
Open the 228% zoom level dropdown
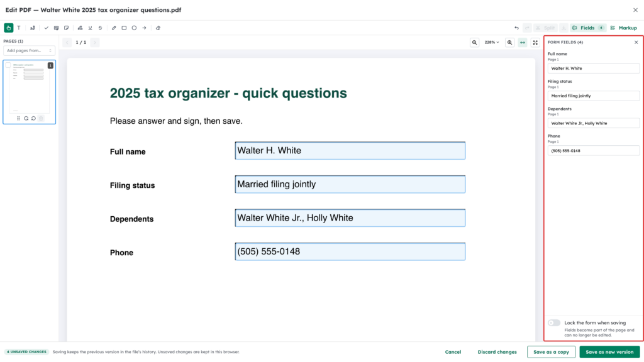pyautogui.click(x=492, y=42)
